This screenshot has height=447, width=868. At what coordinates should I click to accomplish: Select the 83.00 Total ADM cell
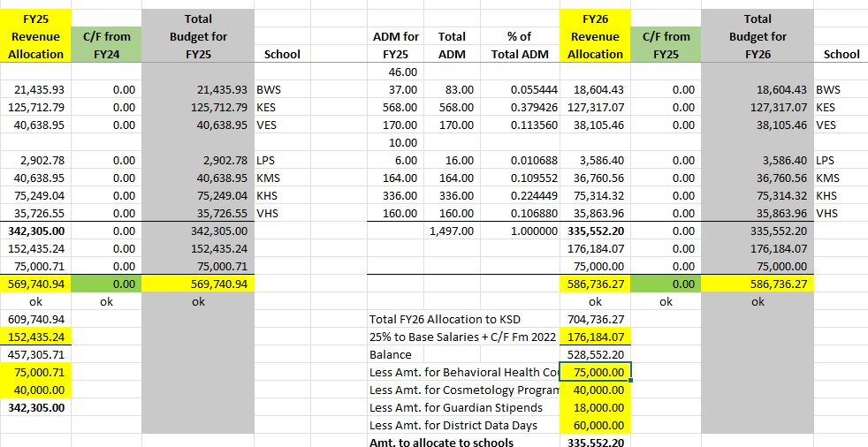coord(452,89)
